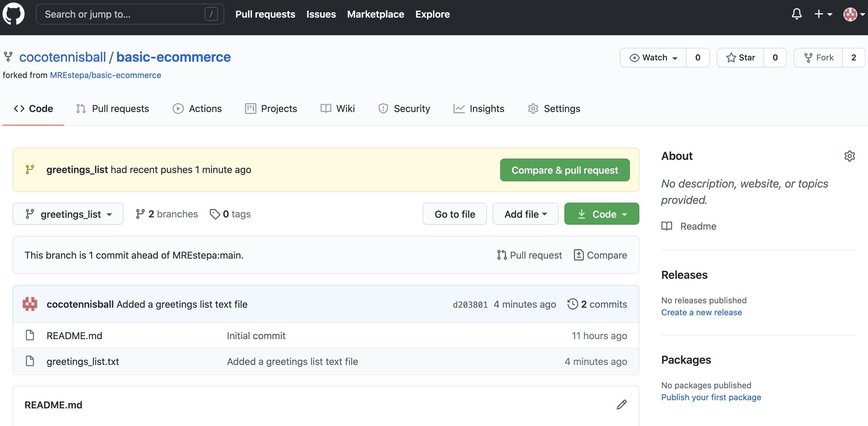This screenshot has height=426, width=868.
Task: Open the cocotennisball owner link
Action: pos(63,57)
